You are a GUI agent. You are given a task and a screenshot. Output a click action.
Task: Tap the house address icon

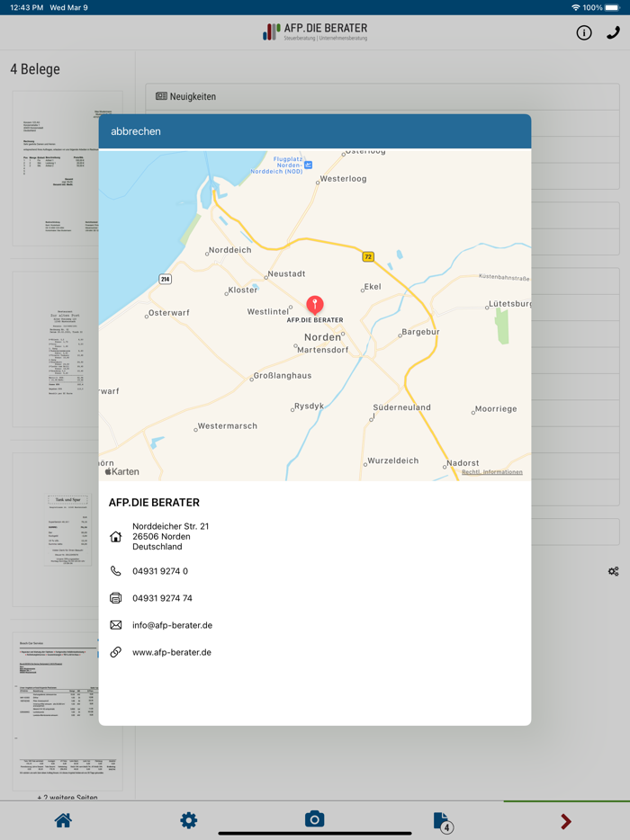click(116, 536)
